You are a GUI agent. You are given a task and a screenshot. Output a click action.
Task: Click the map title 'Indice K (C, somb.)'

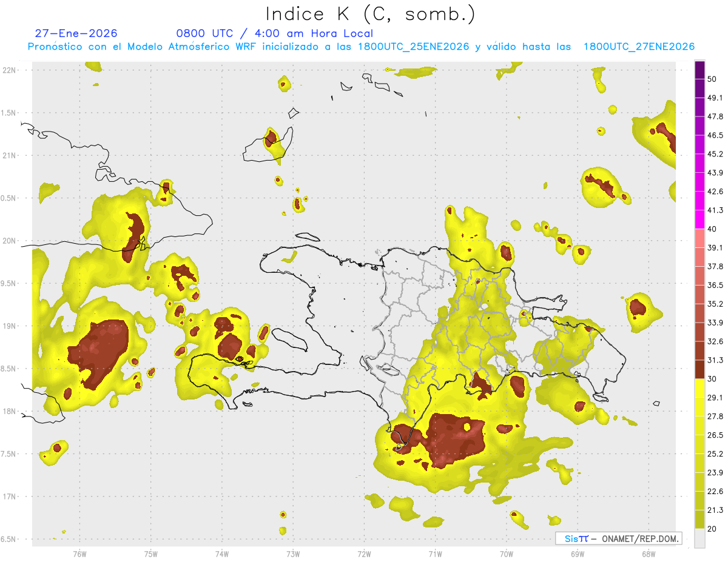tap(370, 13)
